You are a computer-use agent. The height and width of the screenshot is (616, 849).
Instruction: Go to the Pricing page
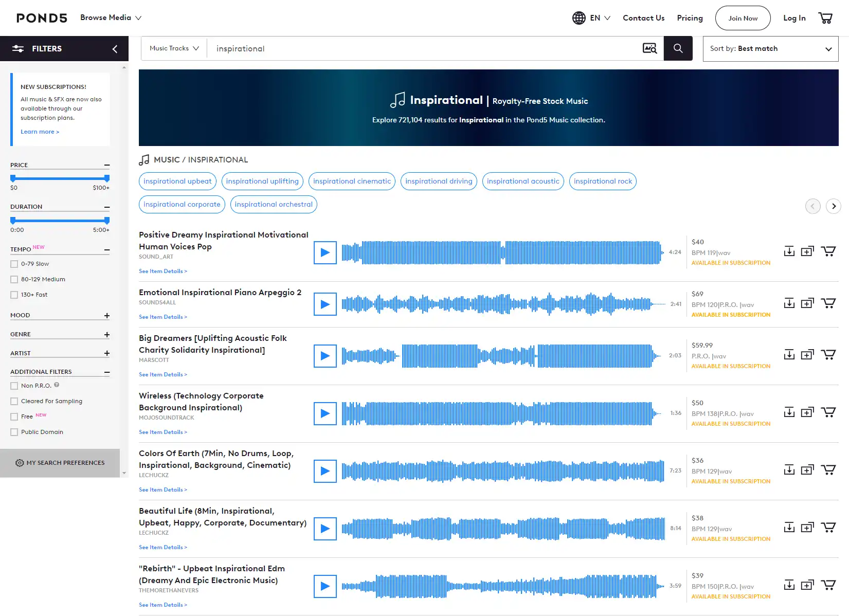pyautogui.click(x=690, y=18)
